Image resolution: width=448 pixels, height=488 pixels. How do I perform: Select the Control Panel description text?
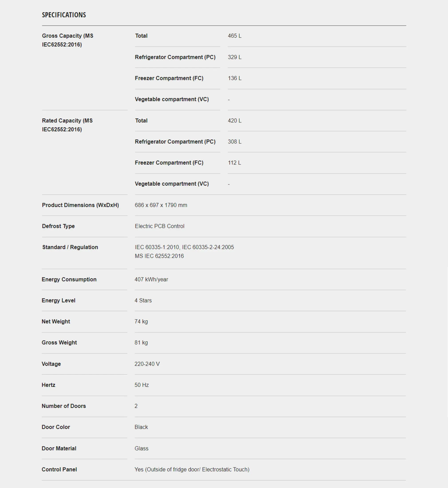click(x=192, y=470)
